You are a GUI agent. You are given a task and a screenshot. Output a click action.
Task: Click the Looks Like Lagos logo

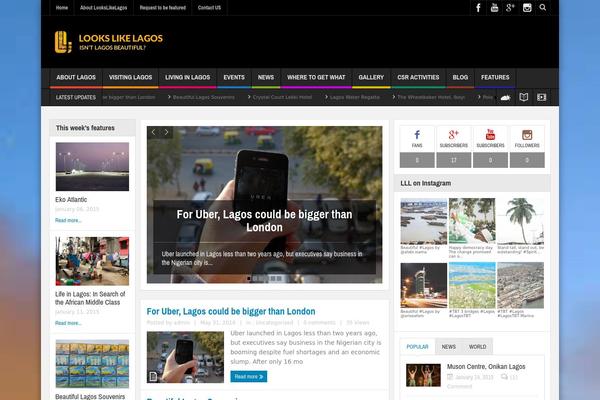point(109,42)
